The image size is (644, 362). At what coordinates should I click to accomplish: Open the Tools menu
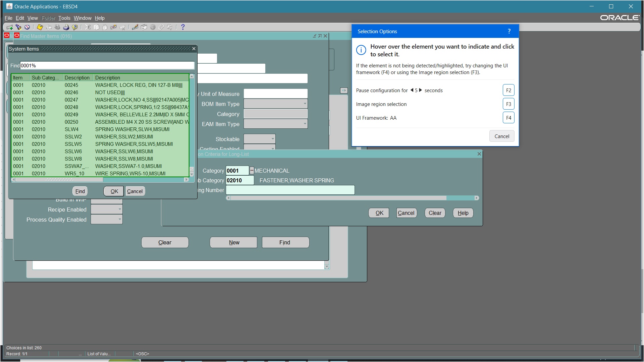tap(64, 18)
